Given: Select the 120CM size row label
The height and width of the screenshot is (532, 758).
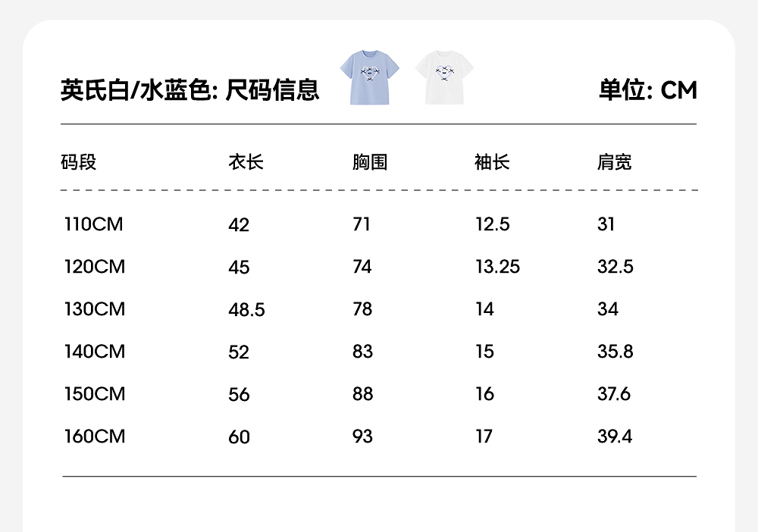Looking at the screenshot, I should pyautogui.click(x=95, y=267).
